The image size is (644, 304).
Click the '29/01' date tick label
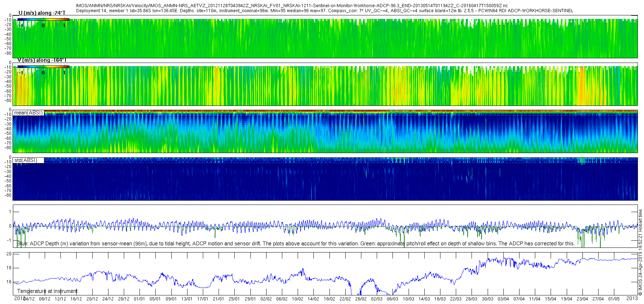[250, 299]
